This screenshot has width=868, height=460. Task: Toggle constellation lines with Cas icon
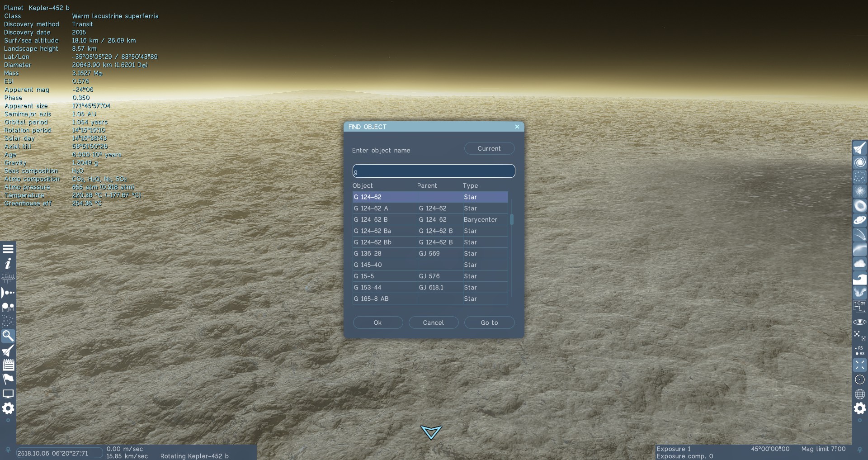[x=859, y=307]
